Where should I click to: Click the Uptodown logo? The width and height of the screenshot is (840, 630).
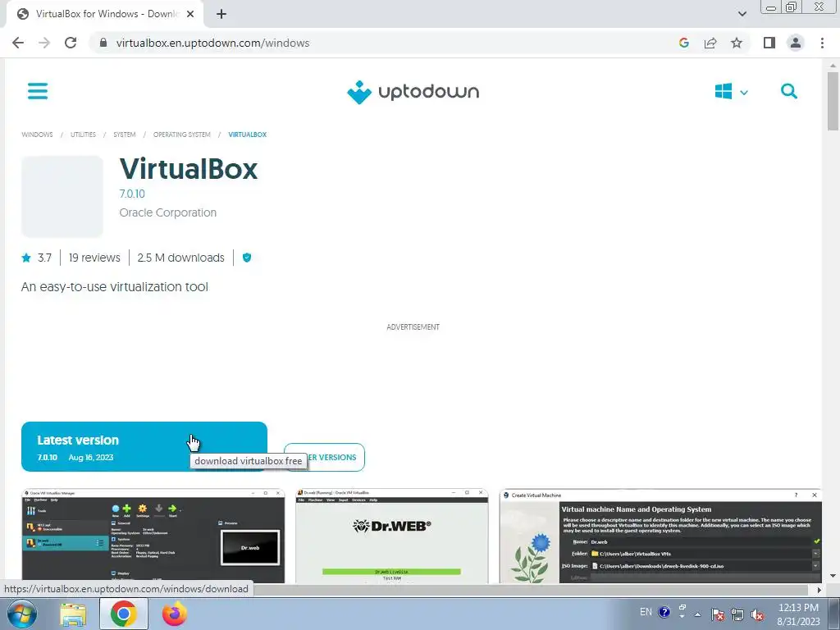413,92
